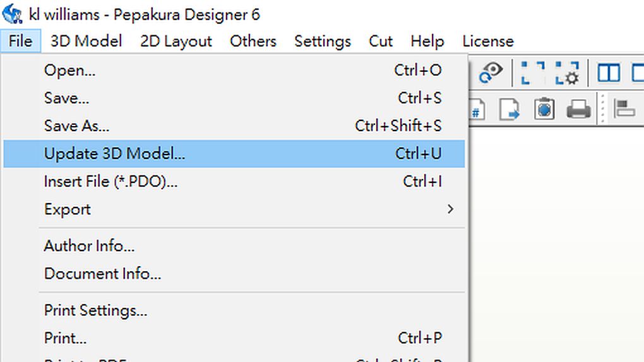Select Print Settings menu entry
Screen dimensions: 644x362
[x=95, y=310]
